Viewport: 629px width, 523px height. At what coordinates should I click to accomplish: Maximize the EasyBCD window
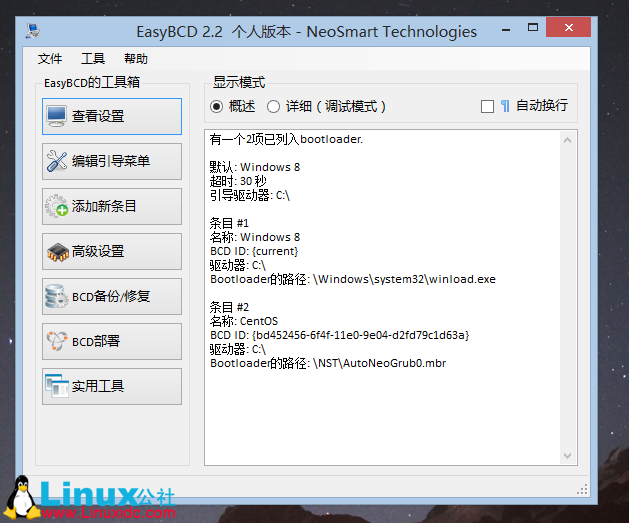[x=533, y=27]
